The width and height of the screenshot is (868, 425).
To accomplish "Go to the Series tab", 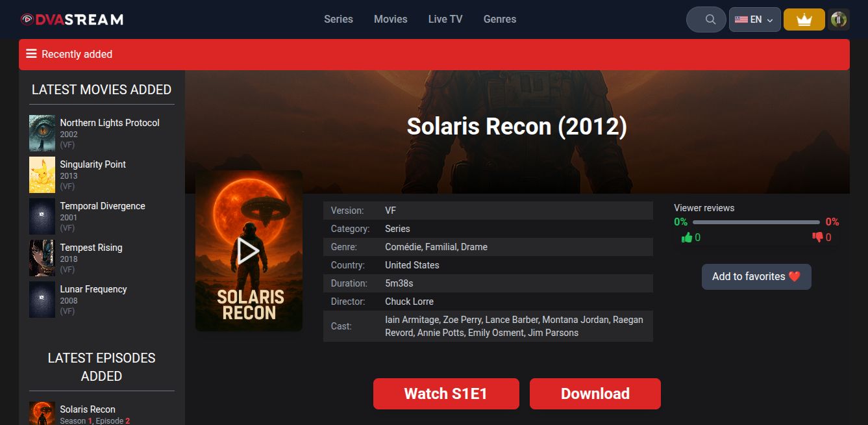I will point(338,19).
